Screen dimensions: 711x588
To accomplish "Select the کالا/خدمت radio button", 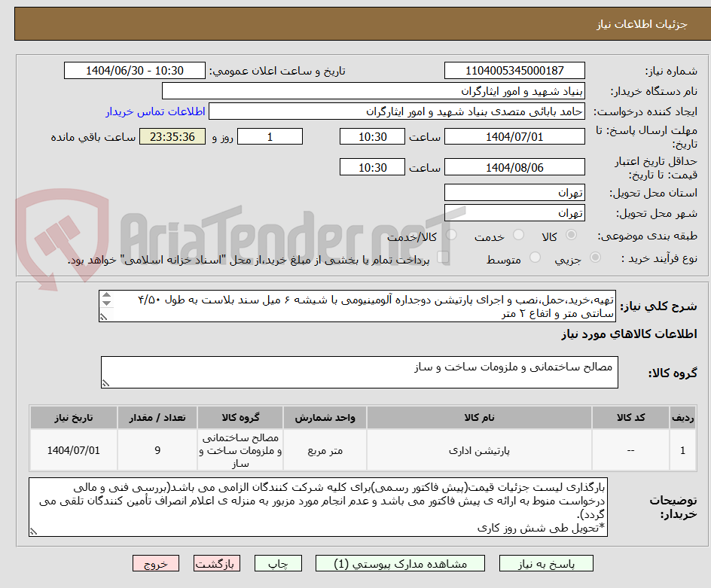I will pyautogui.click(x=451, y=235).
